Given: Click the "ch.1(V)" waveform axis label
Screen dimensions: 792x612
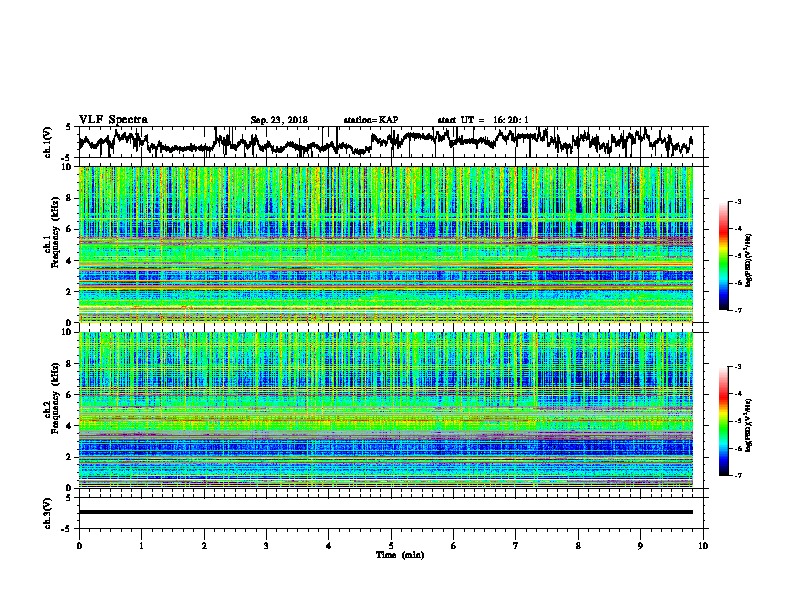Looking at the screenshot, I should (x=48, y=142).
